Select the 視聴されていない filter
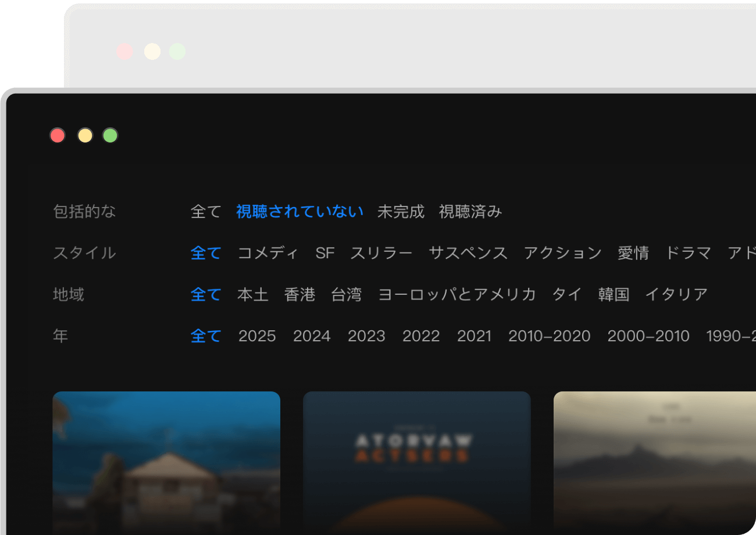The height and width of the screenshot is (535, 756). click(x=299, y=212)
